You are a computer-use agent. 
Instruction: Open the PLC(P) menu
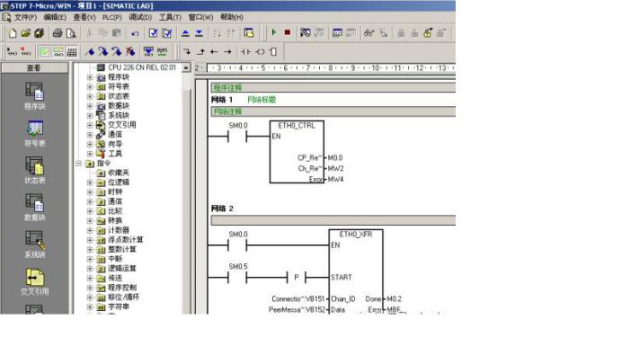pos(112,17)
